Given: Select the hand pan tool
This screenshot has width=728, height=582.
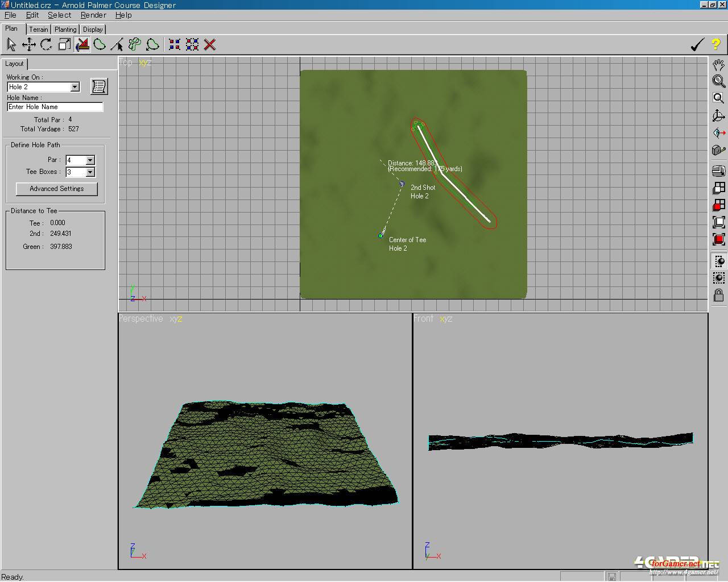Looking at the screenshot, I should pos(719,64).
